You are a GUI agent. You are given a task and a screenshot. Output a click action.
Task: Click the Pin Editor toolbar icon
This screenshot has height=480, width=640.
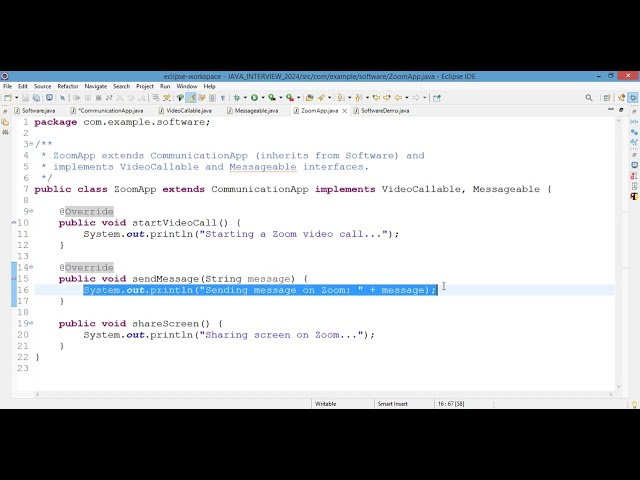437,98
